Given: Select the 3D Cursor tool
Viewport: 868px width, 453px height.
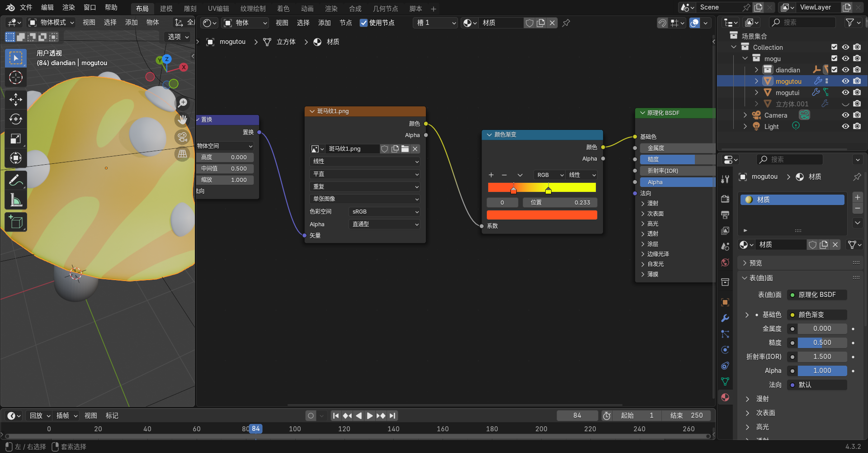Looking at the screenshot, I should pyautogui.click(x=16, y=78).
